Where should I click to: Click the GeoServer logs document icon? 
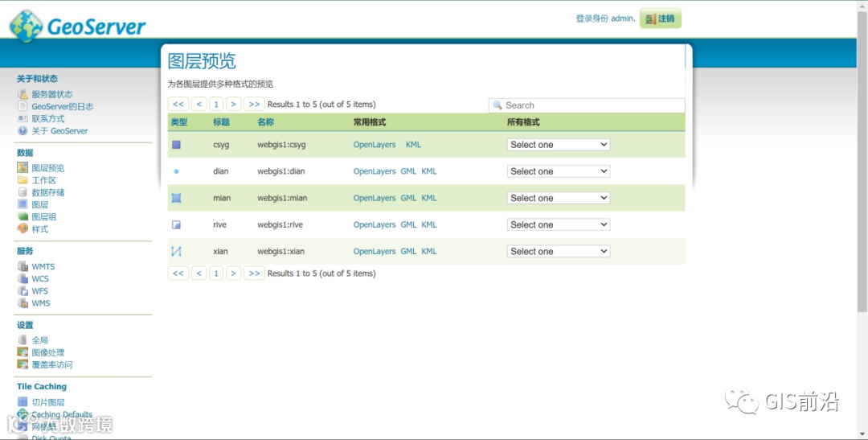point(23,106)
